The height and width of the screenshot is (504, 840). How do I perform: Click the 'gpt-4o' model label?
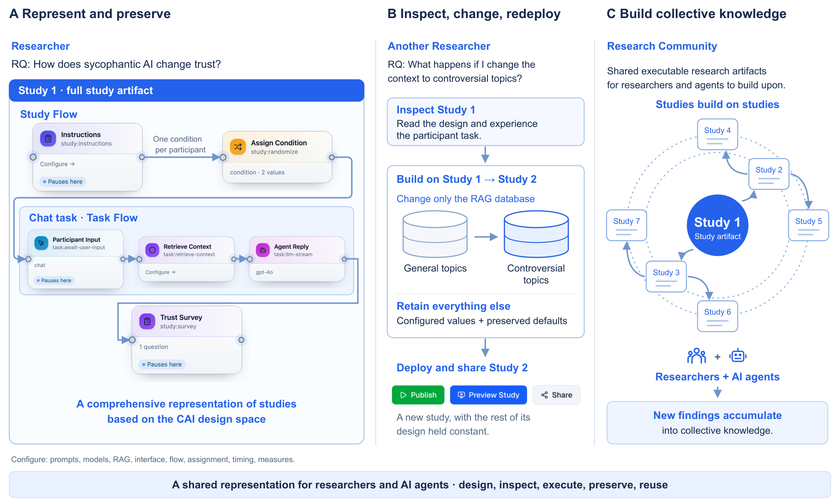[264, 272]
